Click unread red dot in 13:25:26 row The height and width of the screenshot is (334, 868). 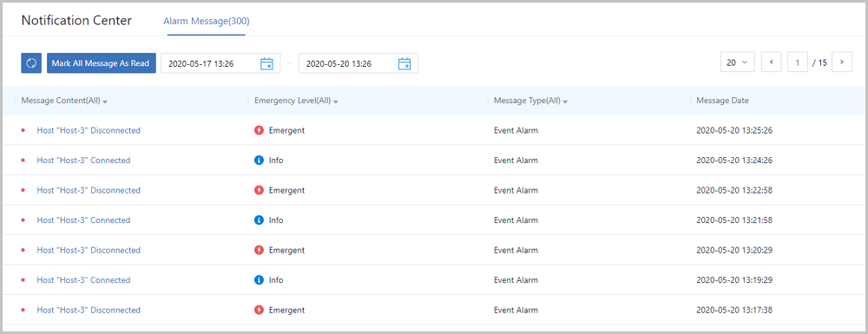pyautogui.click(x=23, y=130)
